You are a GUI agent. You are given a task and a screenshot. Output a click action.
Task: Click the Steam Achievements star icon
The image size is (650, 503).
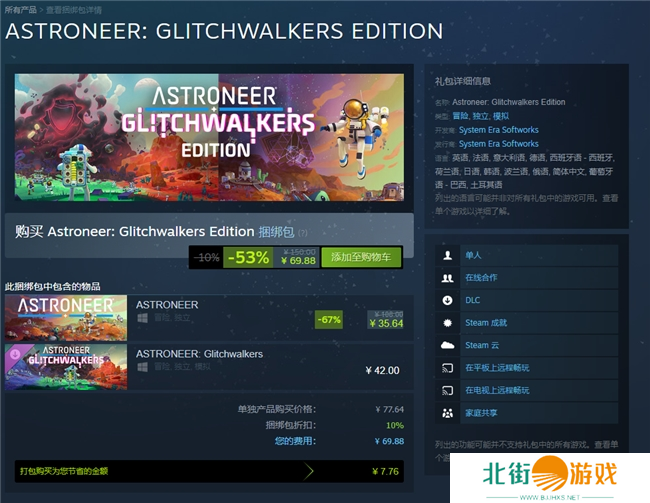pyautogui.click(x=447, y=323)
